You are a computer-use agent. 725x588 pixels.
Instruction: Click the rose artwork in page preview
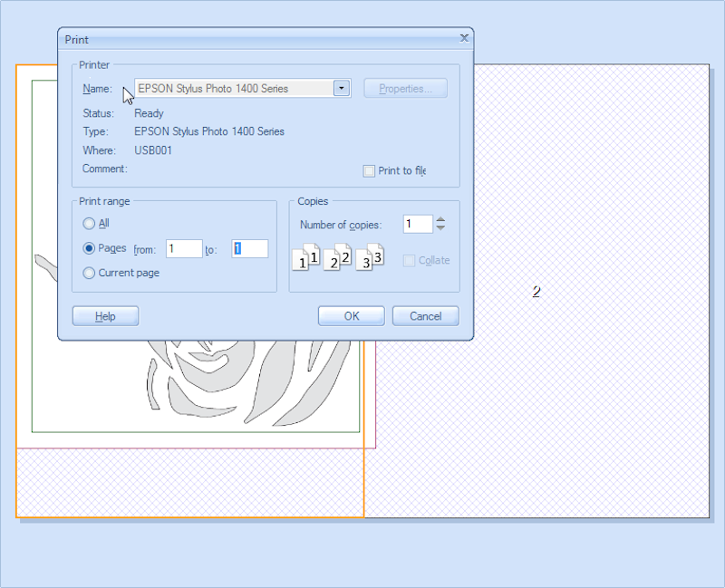point(250,381)
